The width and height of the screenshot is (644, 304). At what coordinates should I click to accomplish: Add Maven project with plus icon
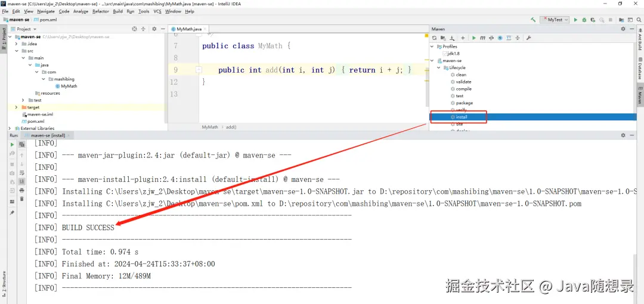point(463,38)
